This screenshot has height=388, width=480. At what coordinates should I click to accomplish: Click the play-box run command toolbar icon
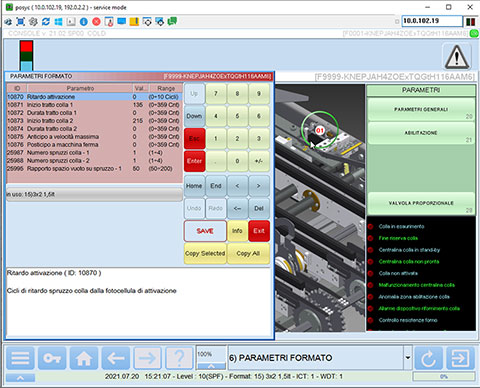pyautogui.click(x=71, y=22)
